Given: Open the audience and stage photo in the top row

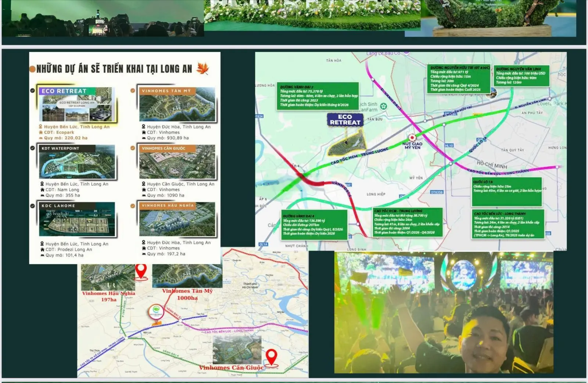Looking at the screenshot, I should tap(103, 18).
